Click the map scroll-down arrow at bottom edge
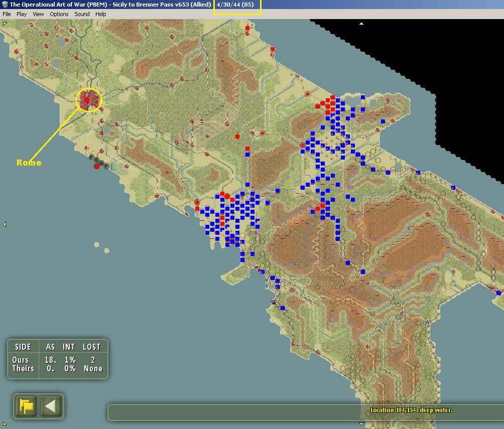This screenshot has height=429, width=504. [x=361, y=424]
